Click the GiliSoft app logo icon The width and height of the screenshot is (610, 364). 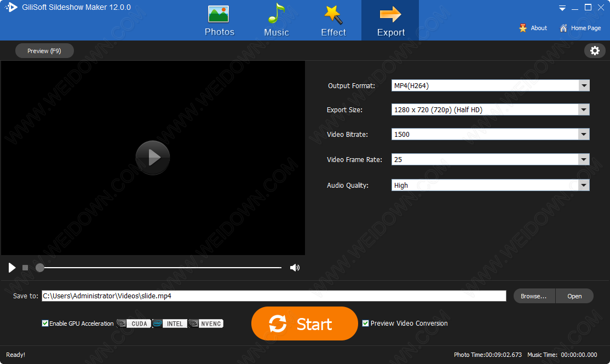click(x=11, y=7)
